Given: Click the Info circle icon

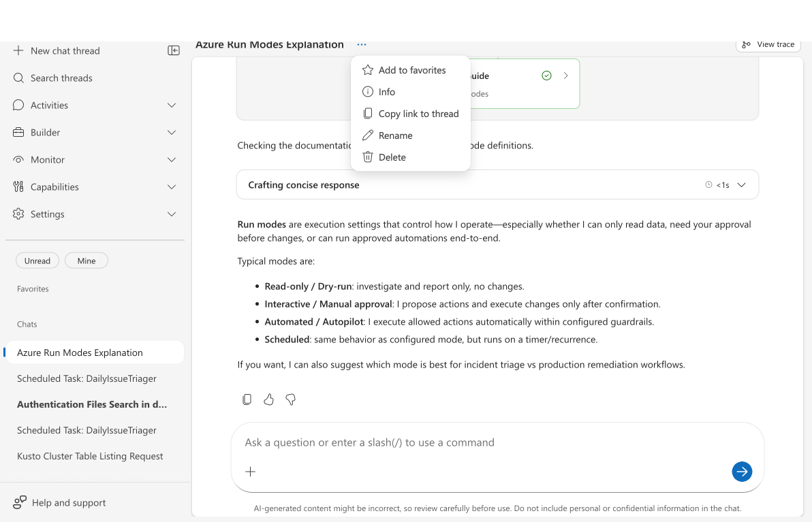Looking at the screenshot, I should point(368,92).
